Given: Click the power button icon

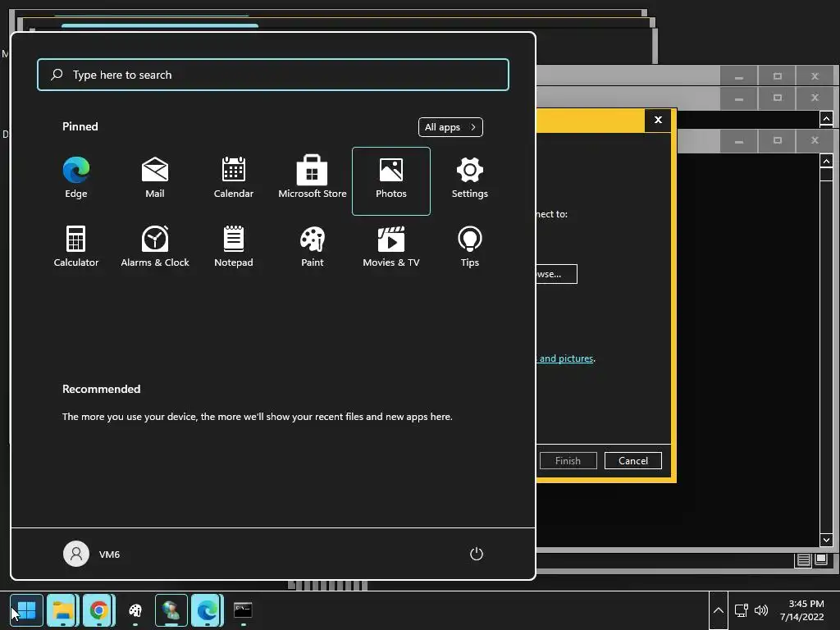Looking at the screenshot, I should click(x=477, y=554).
